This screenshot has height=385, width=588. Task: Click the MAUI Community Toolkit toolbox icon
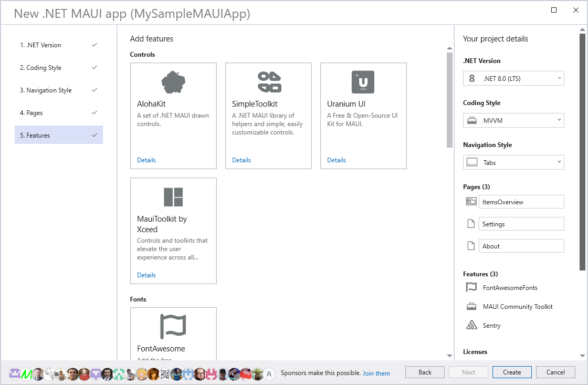[471, 307]
